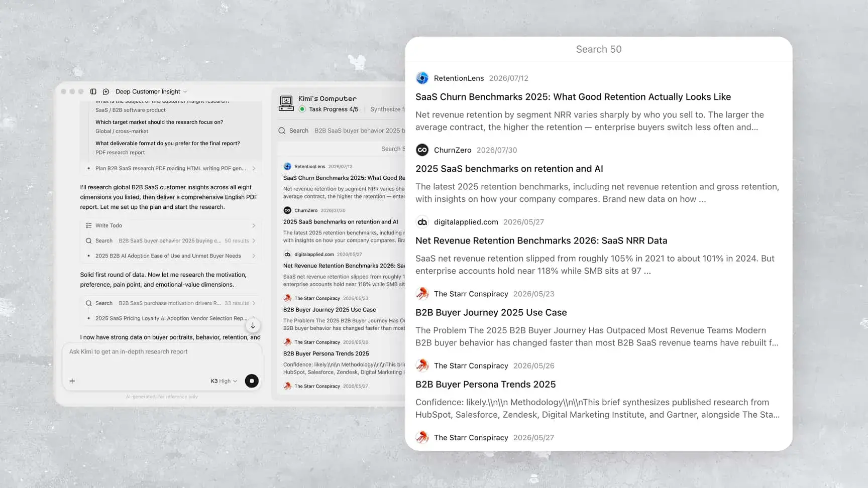Click the 'SaaS / B2B software product' answer text

point(131,110)
